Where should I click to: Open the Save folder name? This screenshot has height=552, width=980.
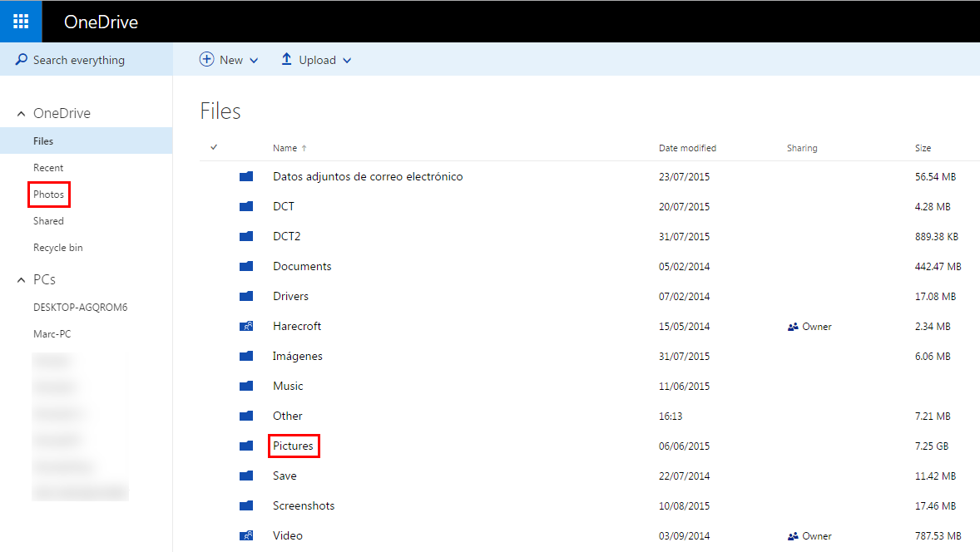[285, 476]
